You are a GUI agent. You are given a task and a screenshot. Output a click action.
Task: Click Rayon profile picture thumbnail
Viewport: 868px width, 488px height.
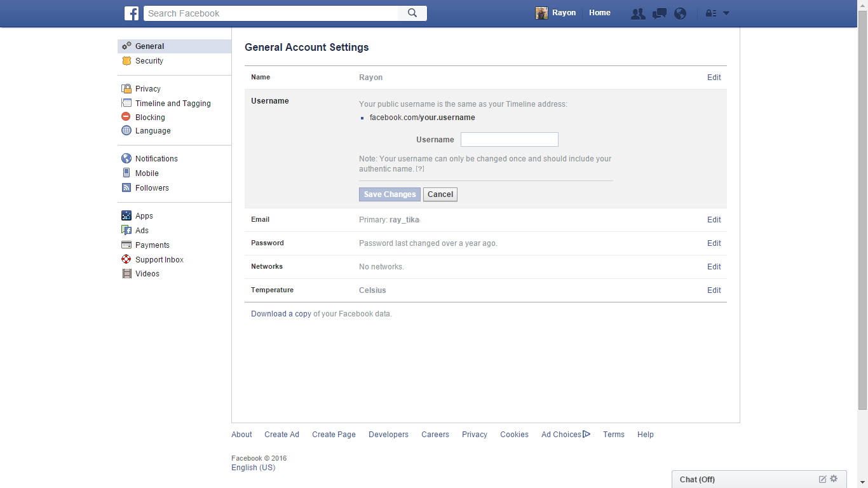point(541,13)
